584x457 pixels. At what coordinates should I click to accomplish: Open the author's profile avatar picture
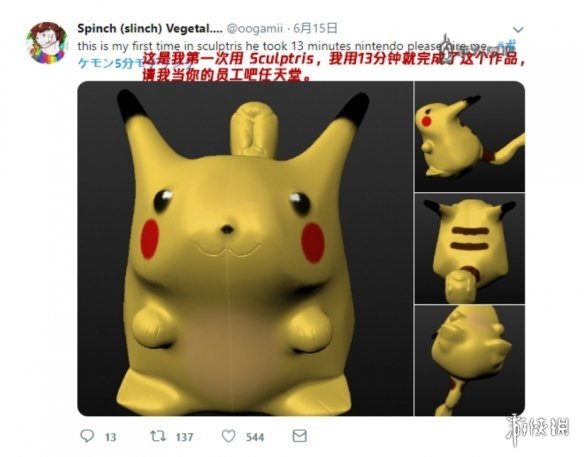click(x=47, y=43)
